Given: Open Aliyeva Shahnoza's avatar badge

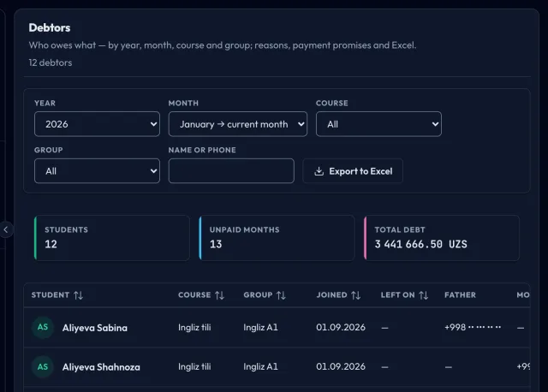Looking at the screenshot, I should pos(43,367).
